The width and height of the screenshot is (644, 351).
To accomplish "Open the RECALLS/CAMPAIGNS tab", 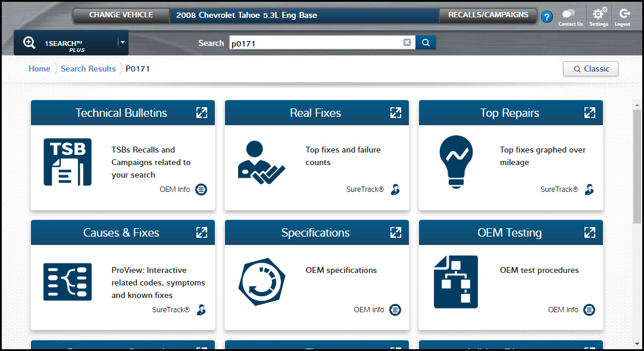I will (488, 15).
